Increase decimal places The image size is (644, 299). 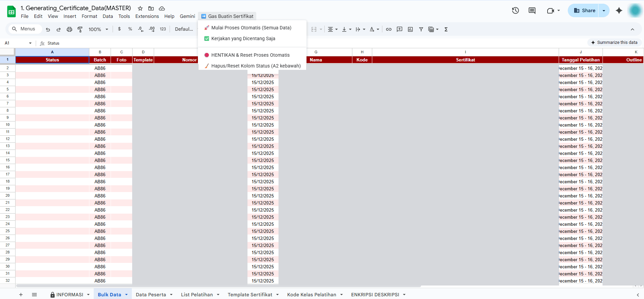pos(152,29)
